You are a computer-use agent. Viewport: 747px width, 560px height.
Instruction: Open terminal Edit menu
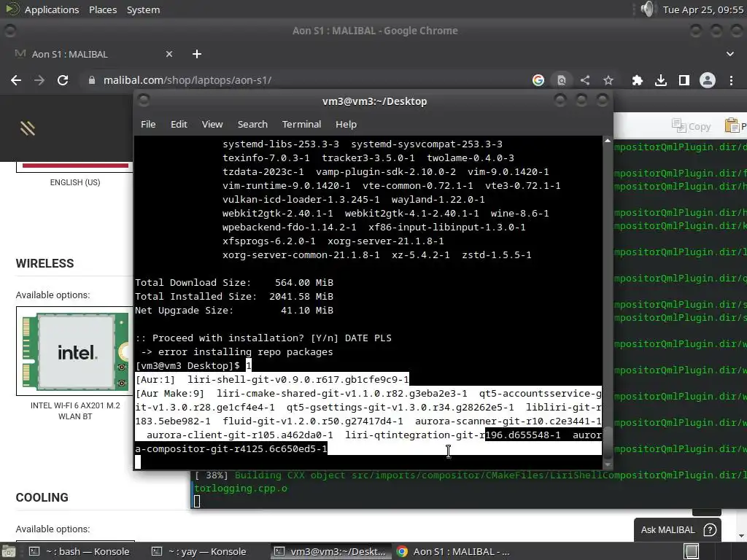pyautogui.click(x=179, y=124)
